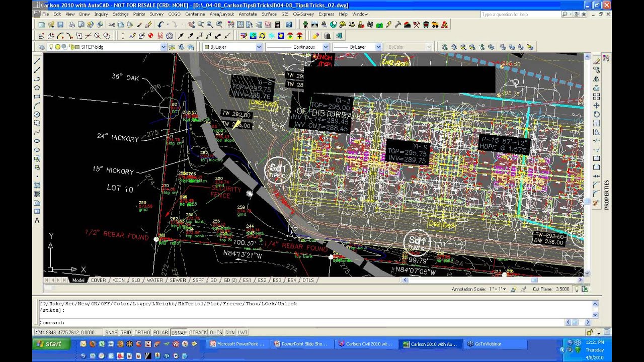This screenshot has height=362, width=644.
Task: Open the status bar tray settings dropdown arrow
Action: (599, 333)
